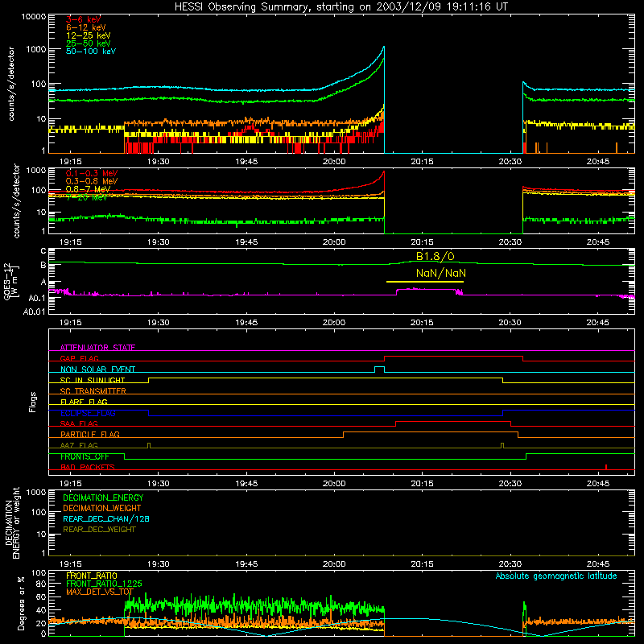The height and width of the screenshot is (644, 644).
Task: Click the DECIMATION_WEIGHT legend label
Action: click(x=102, y=508)
